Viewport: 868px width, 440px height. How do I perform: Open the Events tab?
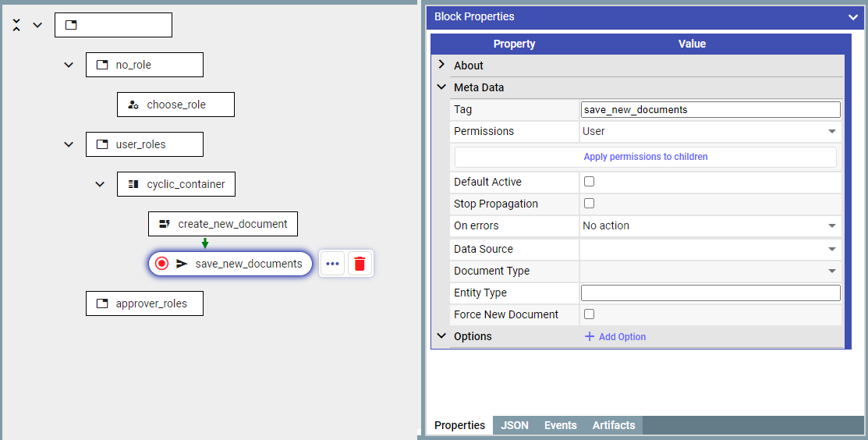pos(560,425)
